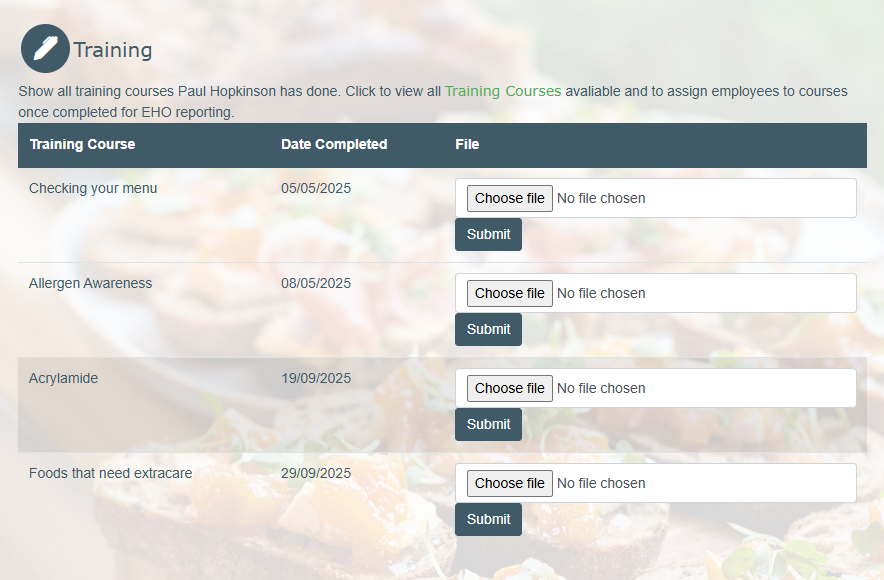
Task: Click the Training Course column header
Action: click(82, 144)
